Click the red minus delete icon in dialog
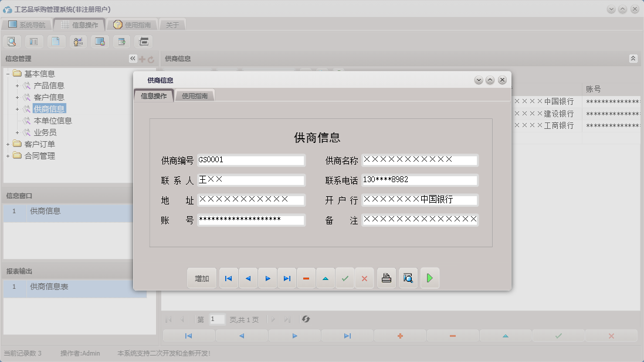This screenshot has height=362, width=644. [306, 278]
